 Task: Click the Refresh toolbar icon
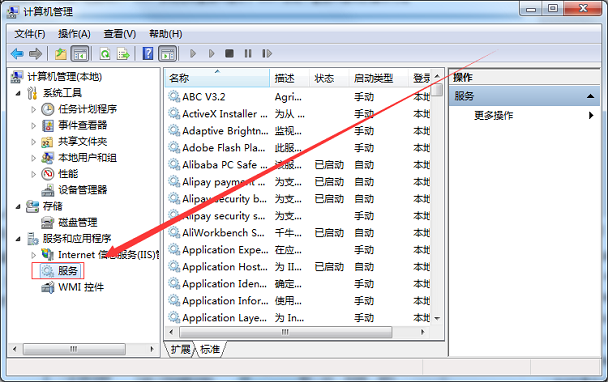tap(105, 54)
